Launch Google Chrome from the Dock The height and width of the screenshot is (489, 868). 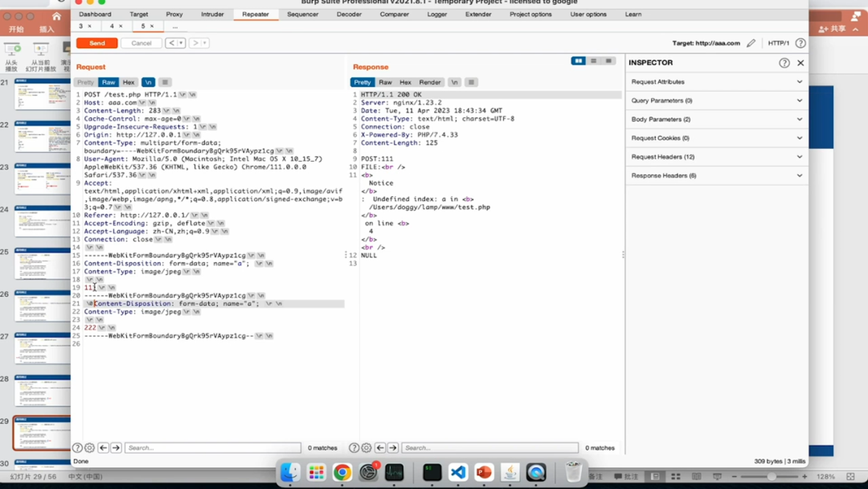342,472
